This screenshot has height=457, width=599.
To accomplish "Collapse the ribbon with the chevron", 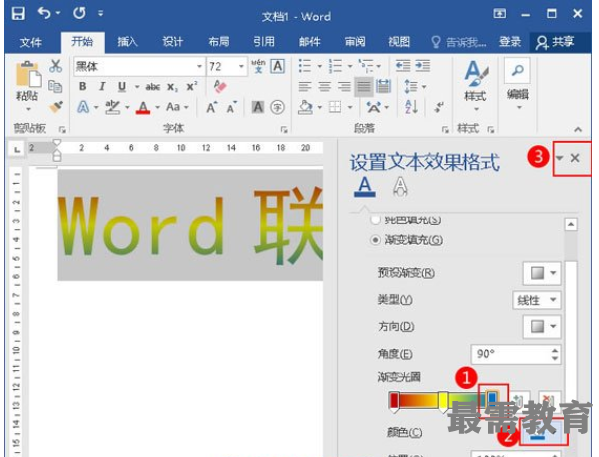I will point(578,130).
